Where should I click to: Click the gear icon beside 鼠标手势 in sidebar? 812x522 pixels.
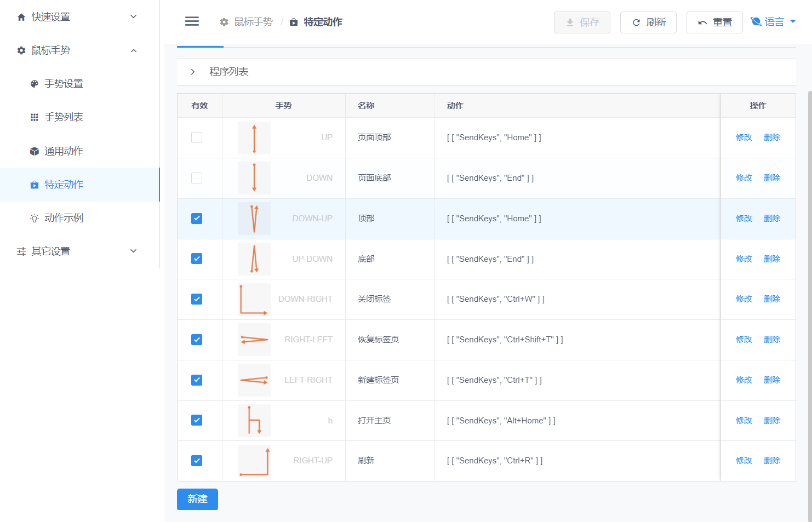[21, 50]
